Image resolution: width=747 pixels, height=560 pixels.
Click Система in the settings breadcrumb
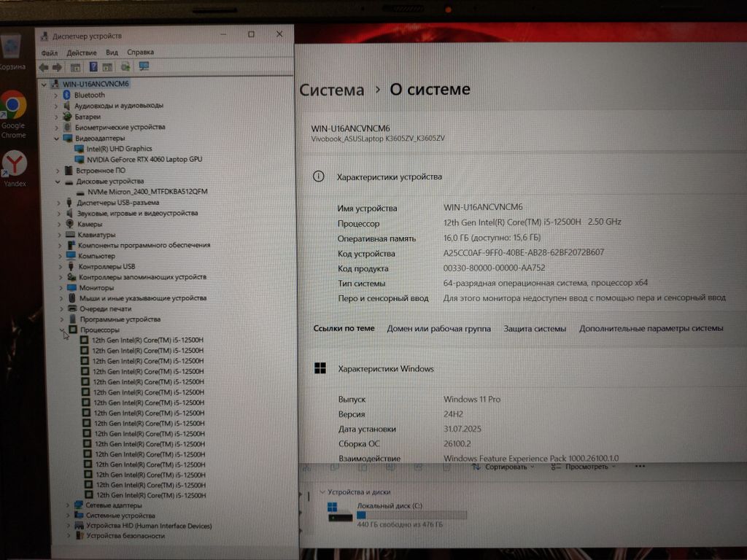point(332,90)
